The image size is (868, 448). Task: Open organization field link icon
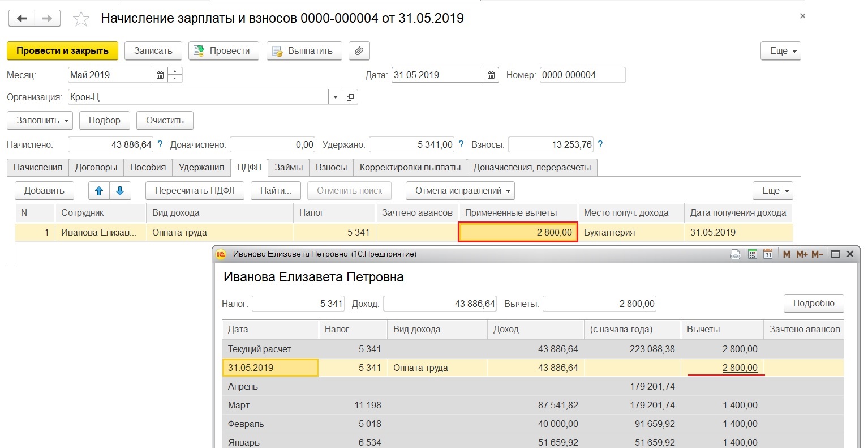point(350,97)
